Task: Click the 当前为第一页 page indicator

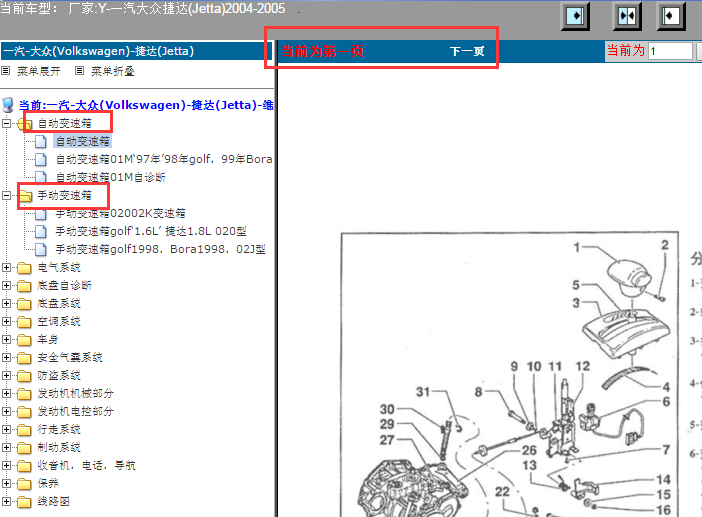Action: pos(322,51)
